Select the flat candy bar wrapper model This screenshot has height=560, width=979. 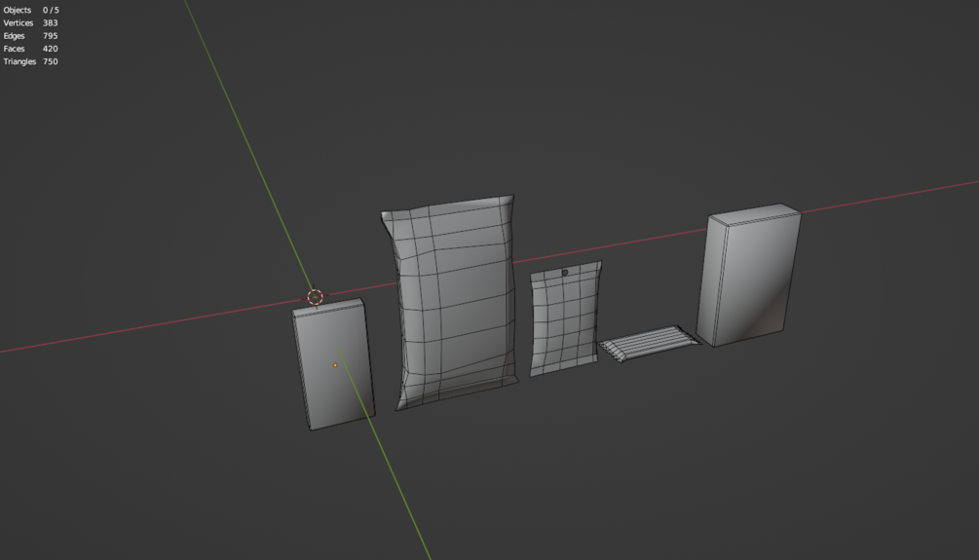tap(650, 343)
